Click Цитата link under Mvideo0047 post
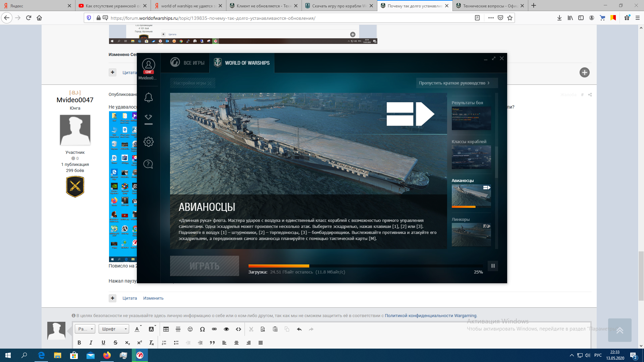 pyautogui.click(x=129, y=298)
